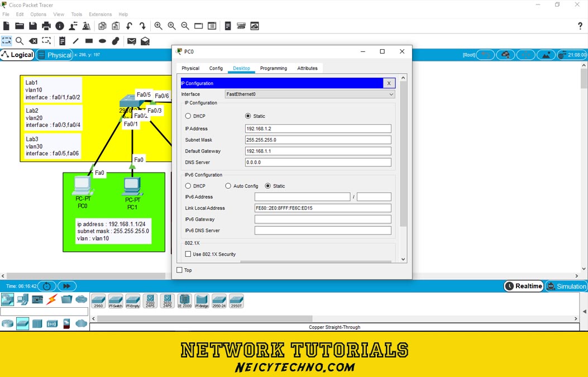This screenshot has width=588, height=377.
Task: Select the Draw Rectangle tool
Action: [x=89, y=41]
